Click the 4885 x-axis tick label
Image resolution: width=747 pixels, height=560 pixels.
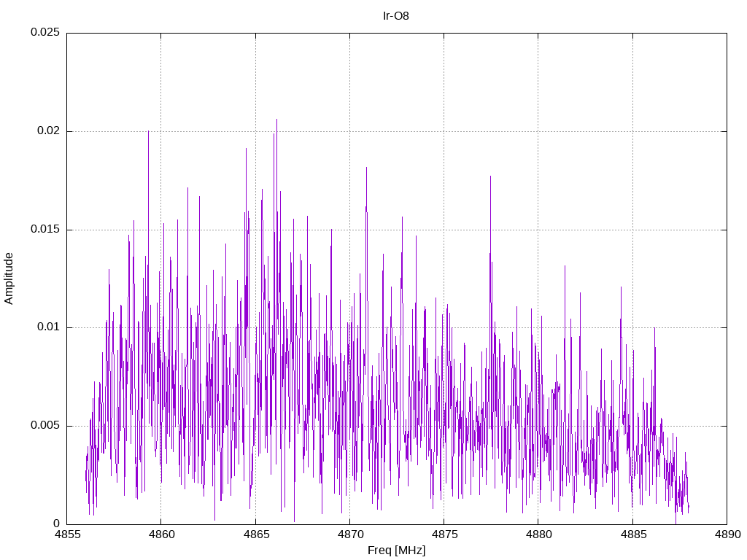point(634,534)
